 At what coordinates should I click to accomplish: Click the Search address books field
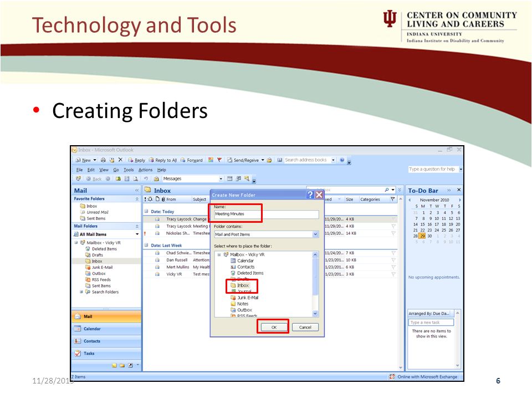[308, 160]
